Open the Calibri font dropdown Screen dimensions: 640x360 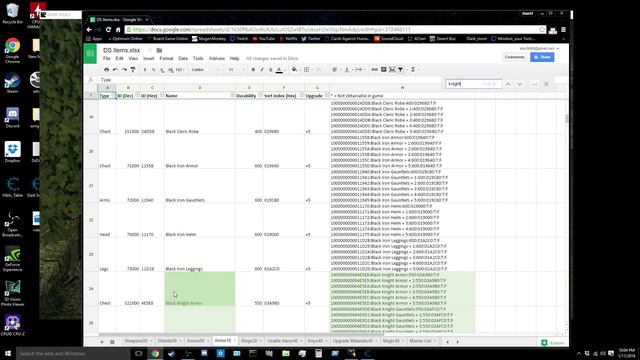point(205,70)
